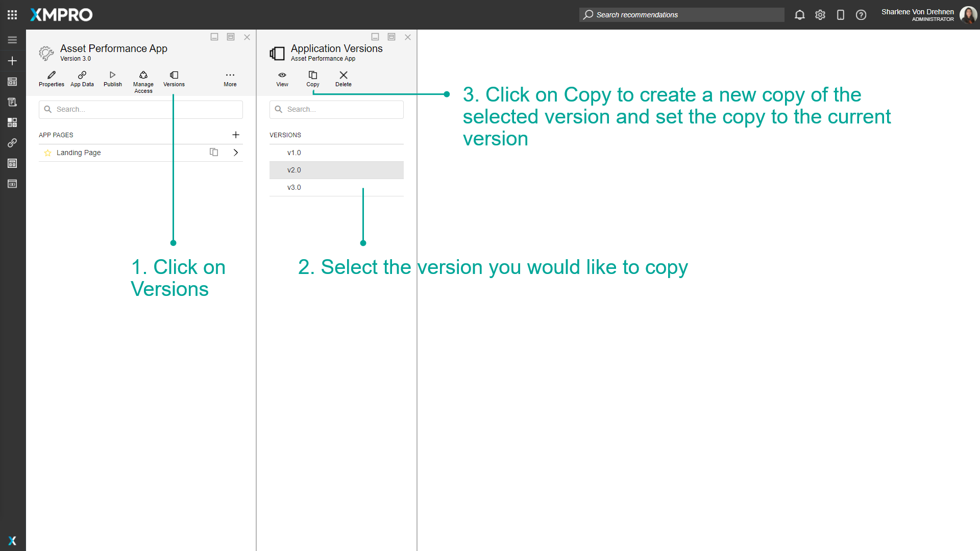Open the app launcher grid menu
Screen dimensions: 980x551
click(12, 15)
